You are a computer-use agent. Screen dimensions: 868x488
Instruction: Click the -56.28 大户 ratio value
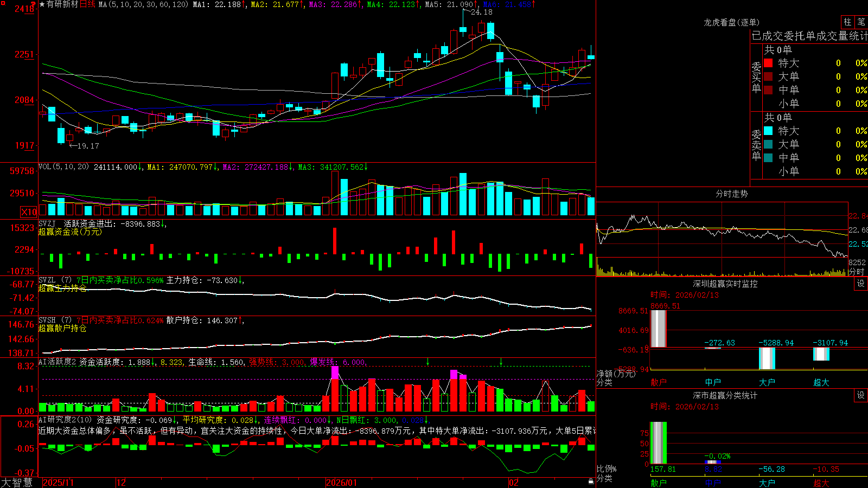click(x=771, y=469)
